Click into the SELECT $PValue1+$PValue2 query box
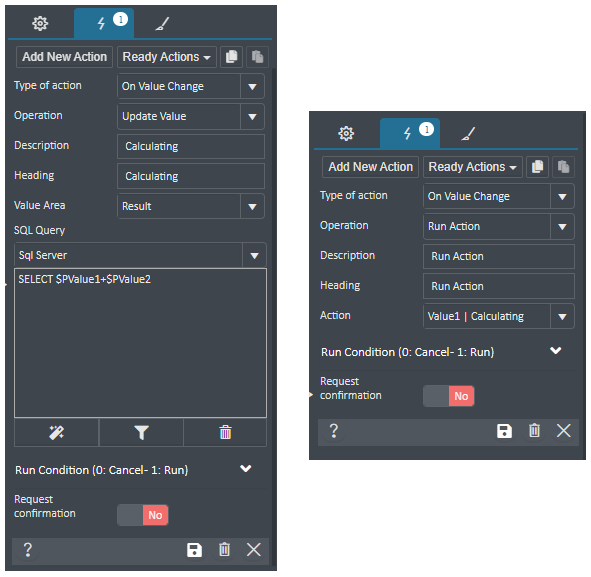This screenshot has height=577, width=591. (x=140, y=343)
